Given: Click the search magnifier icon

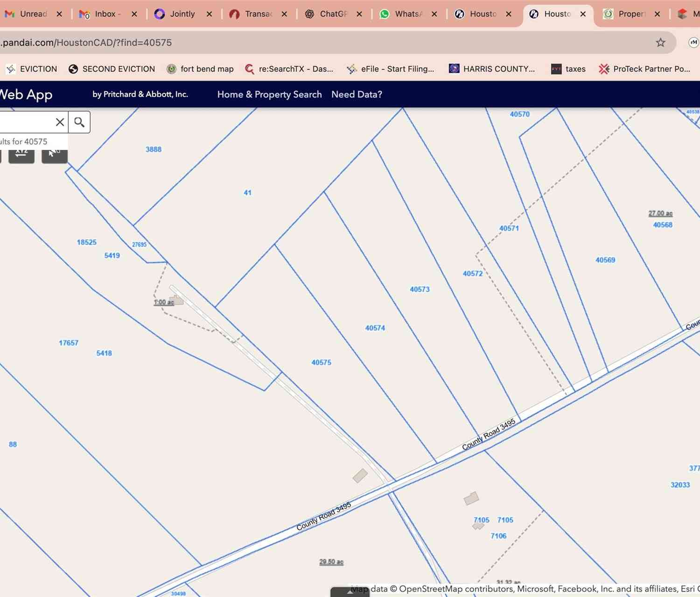Looking at the screenshot, I should (x=79, y=122).
